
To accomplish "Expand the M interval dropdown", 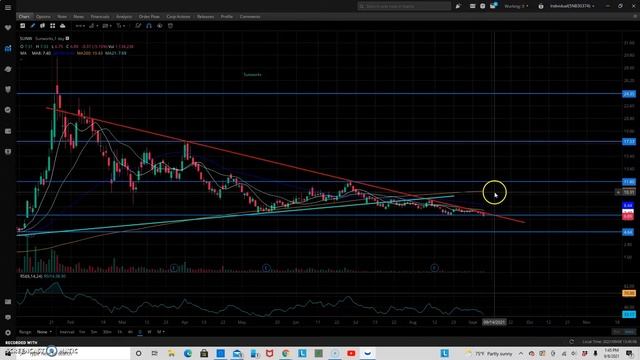I will 161,332.
